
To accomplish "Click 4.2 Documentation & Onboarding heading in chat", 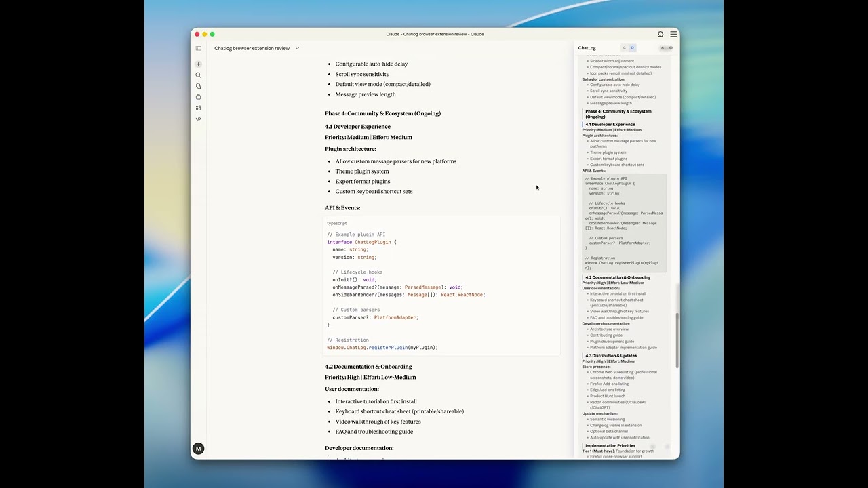I will [368, 367].
